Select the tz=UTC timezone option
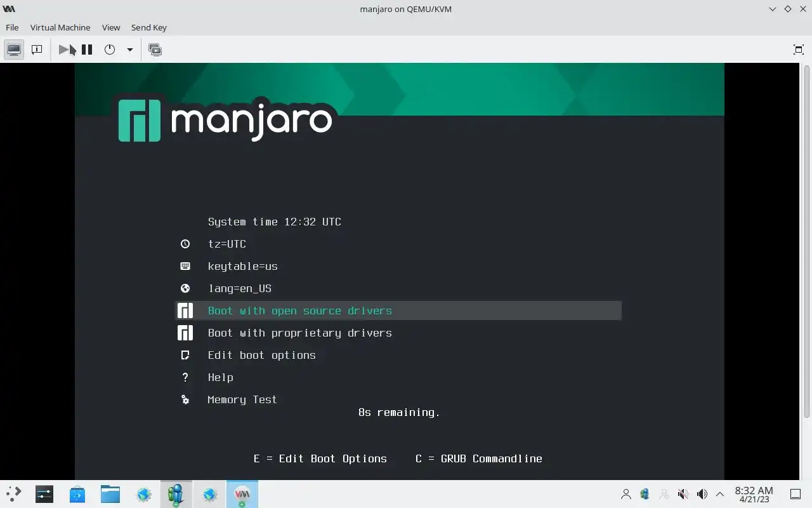The width and height of the screenshot is (812, 508). click(227, 244)
